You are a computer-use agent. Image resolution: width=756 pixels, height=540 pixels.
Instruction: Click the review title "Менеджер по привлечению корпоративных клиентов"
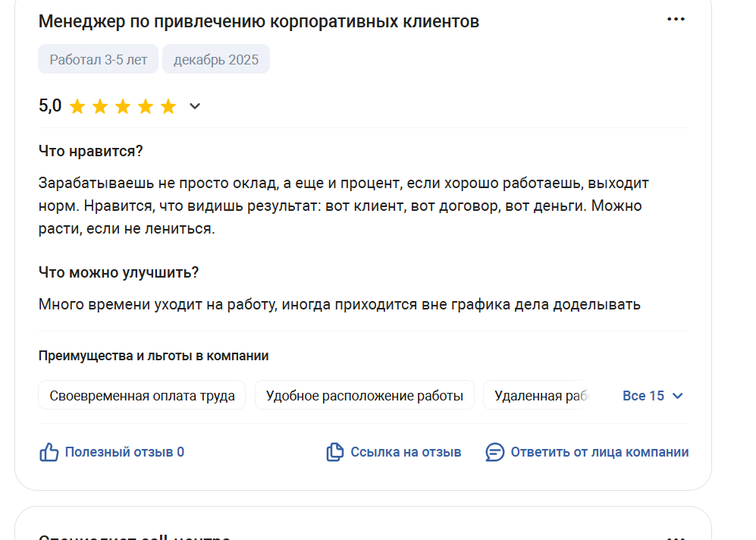pyautogui.click(x=259, y=21)
